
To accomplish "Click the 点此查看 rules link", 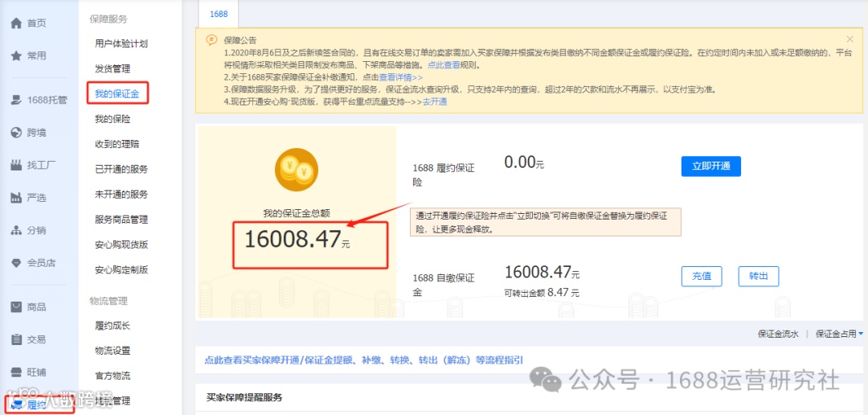I will (x=444, y=65).
